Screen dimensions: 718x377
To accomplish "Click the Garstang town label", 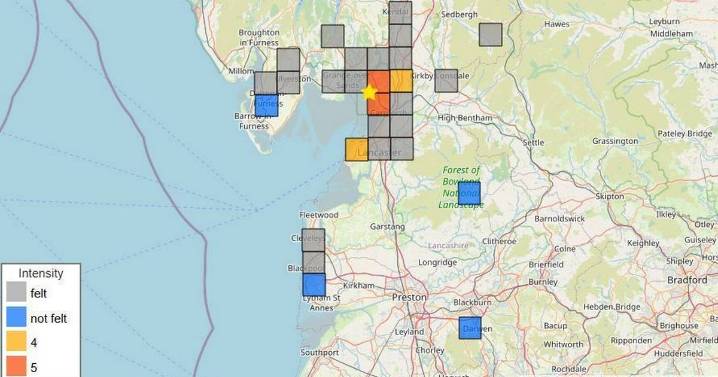I will (x=387, y=226).
